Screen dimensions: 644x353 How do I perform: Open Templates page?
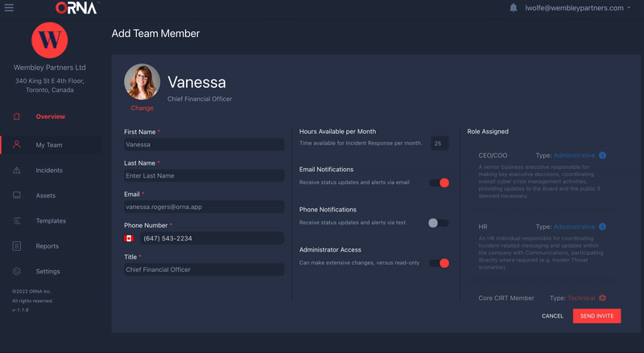(51, 221)
